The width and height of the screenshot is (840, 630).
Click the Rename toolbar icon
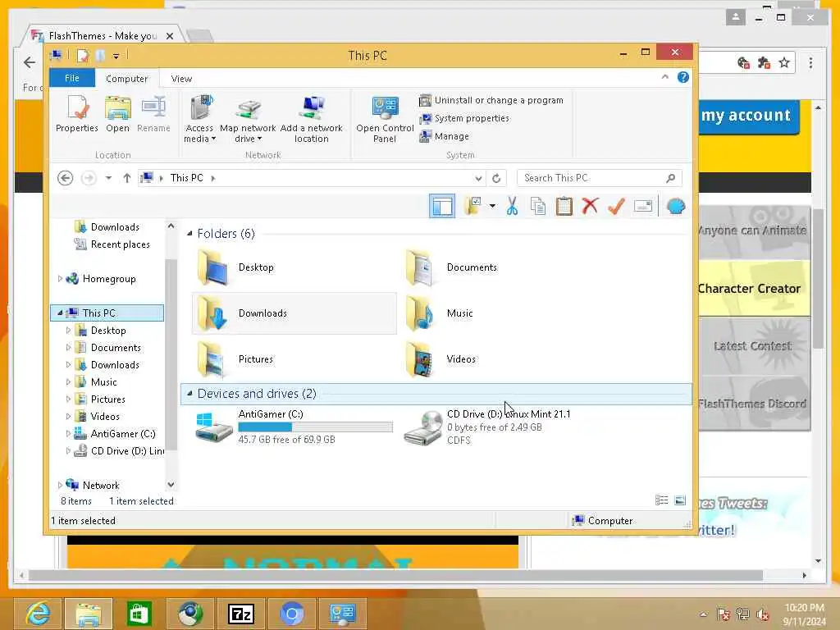click(x=643, y=206)
